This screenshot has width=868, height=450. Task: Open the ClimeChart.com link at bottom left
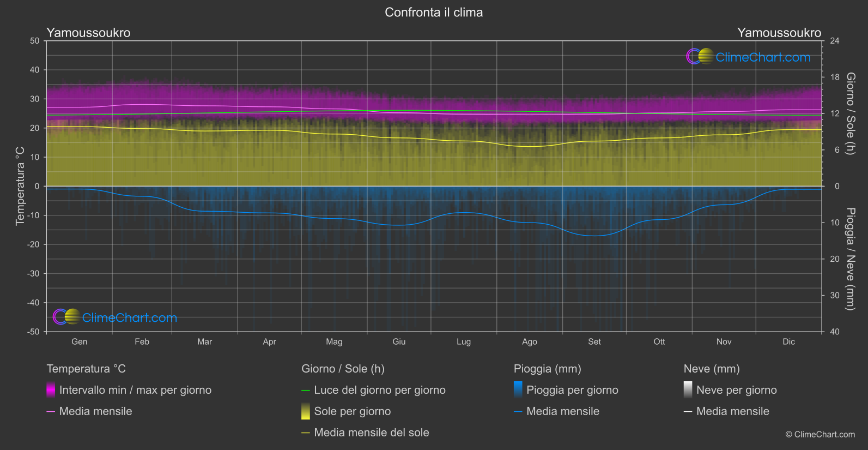point(130,317)
